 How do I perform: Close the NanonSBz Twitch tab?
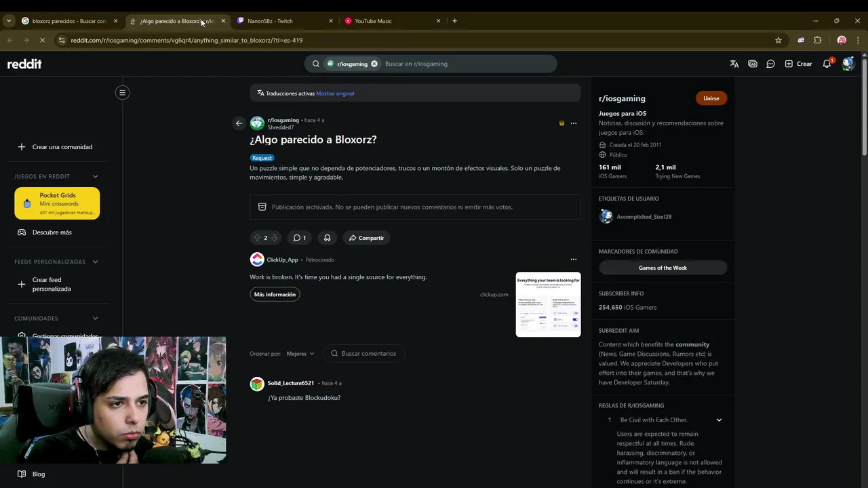click(x=331, y=21)
